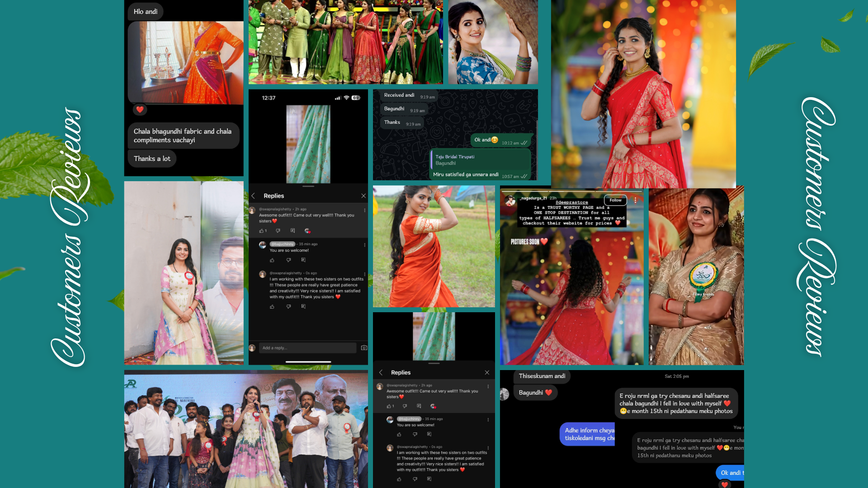Open three-dot options for @bajuchinny reply above Add a reply
868x488 pixels.
tap(364, 245)
